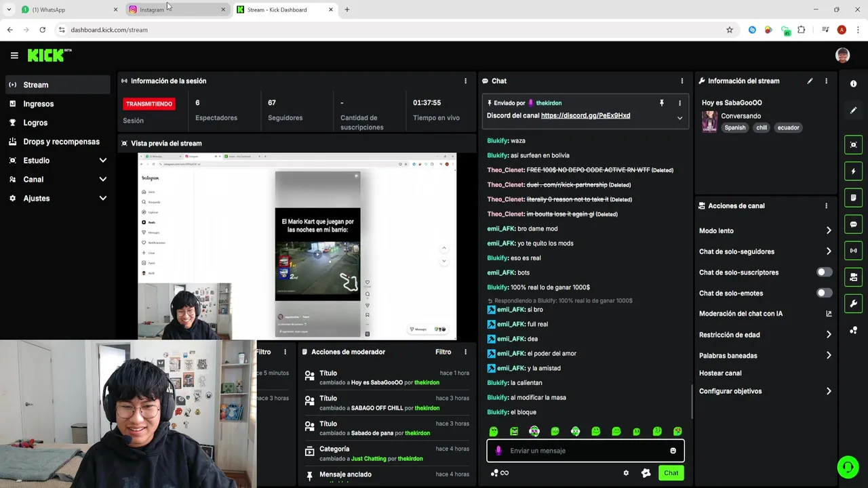This screenshot has height=488, width=868.
Task: Expand the pinned message chevron
Action: tap(679, 118)
